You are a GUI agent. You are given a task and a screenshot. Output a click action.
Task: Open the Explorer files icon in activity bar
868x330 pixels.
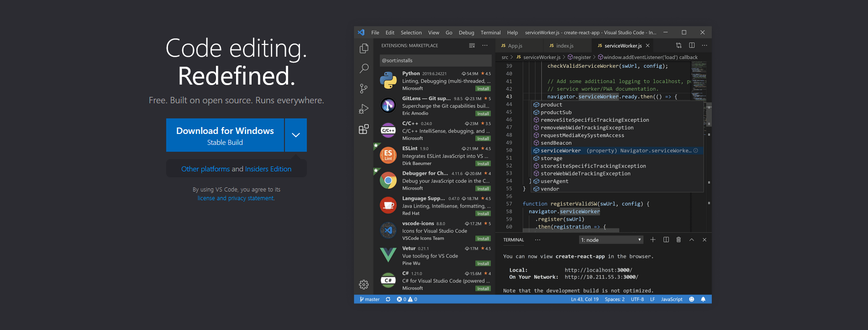coord(364,48)
